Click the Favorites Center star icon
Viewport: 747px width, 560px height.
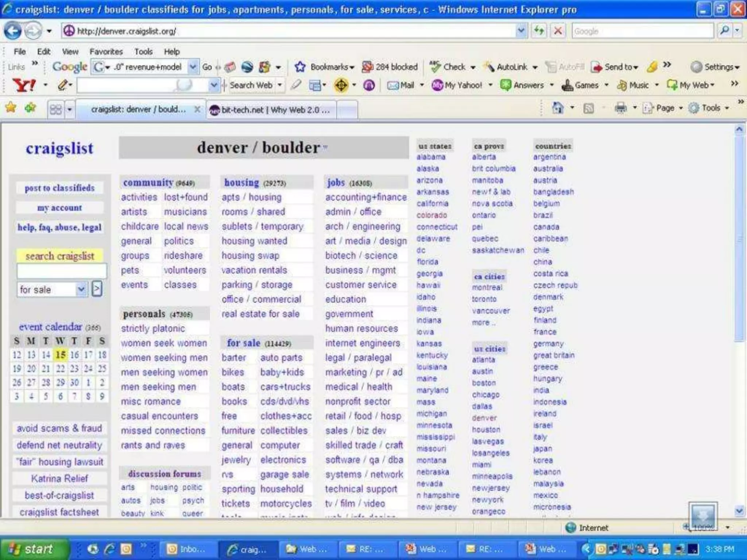coord(11,108)
